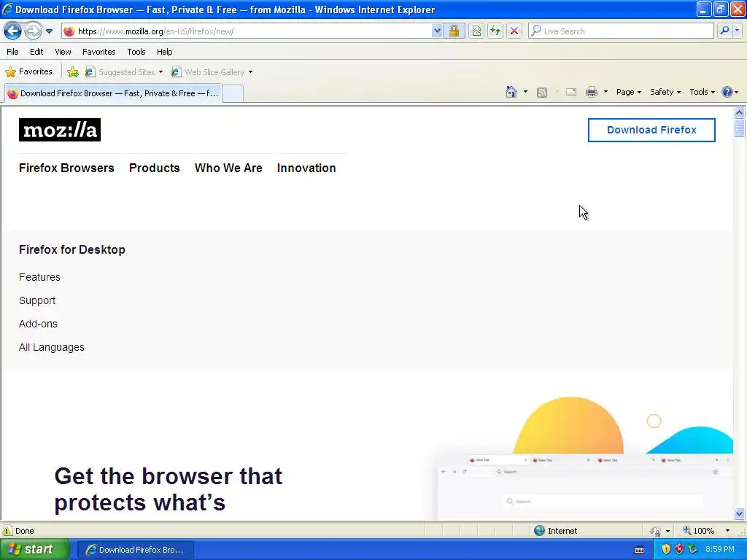This screenshot has width=747, height=560.
Task: Open Web Slice Gallery dropdown
Action: (212, 72)
